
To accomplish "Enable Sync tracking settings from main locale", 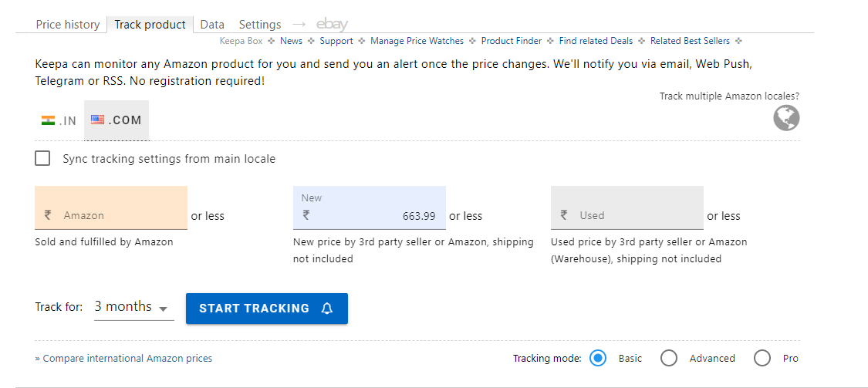I will click(43, 159).
